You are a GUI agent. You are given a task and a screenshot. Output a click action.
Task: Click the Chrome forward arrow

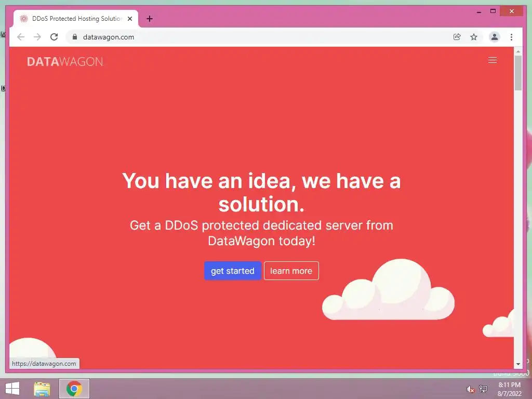pos(37,37)
